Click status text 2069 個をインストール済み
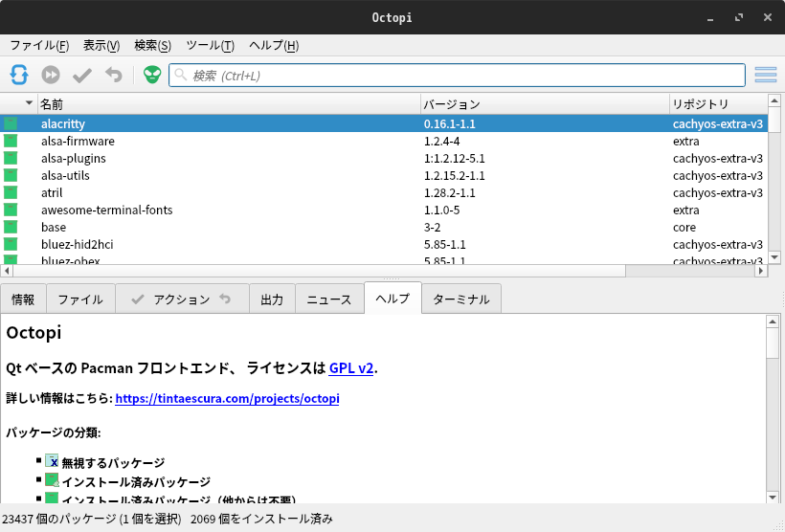785x532 pixels. (x=262, y=519)
